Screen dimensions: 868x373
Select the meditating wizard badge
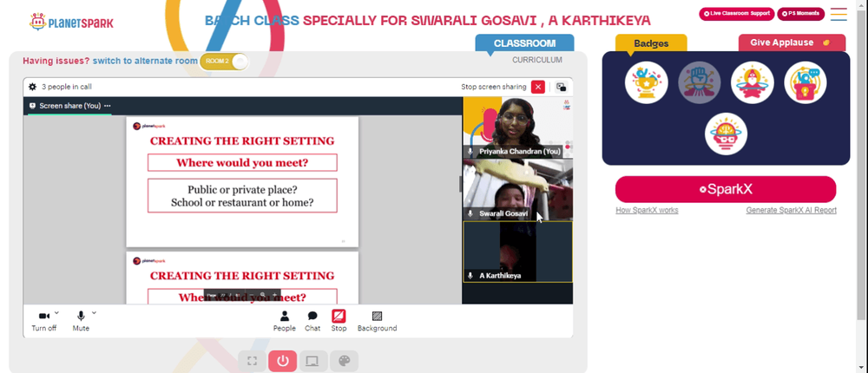click(x=753, y=82)
